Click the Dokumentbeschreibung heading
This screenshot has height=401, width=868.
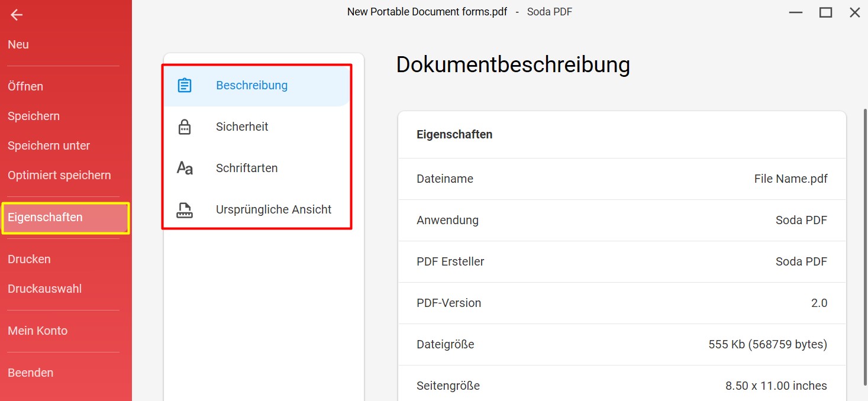pyautogui.click(x=513, y=64)
